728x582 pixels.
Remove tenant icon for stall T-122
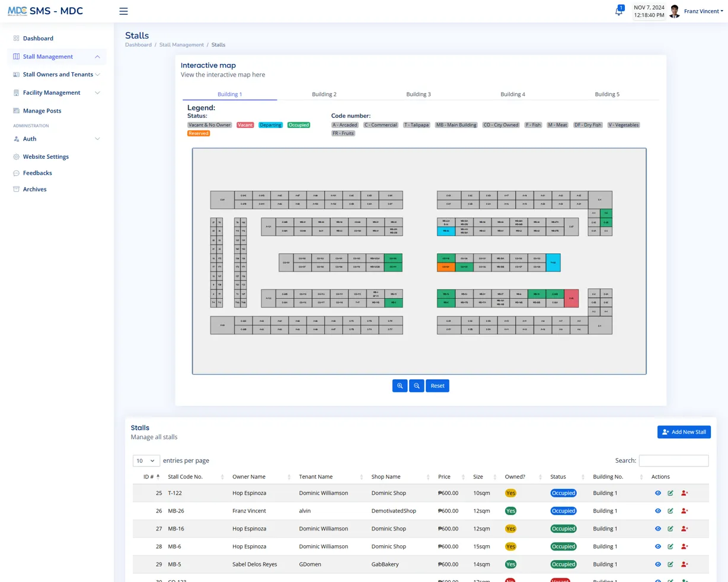tap(685, 493)
